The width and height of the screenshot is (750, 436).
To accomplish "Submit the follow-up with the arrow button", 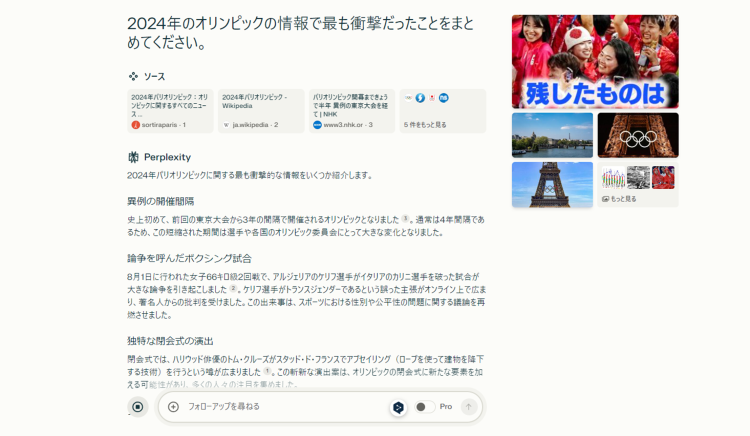I will (469, 407).
